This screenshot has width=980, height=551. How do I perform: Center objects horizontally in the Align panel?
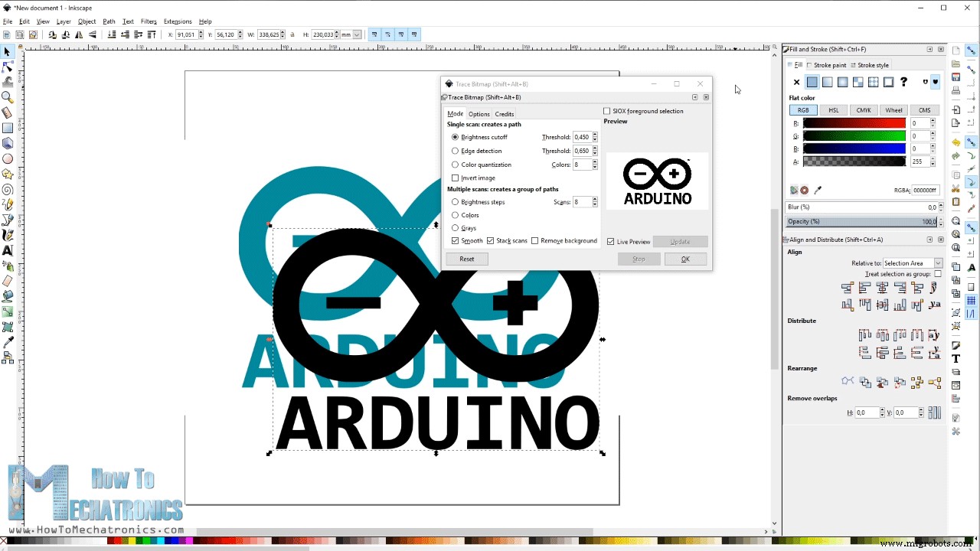coord(882,287)
